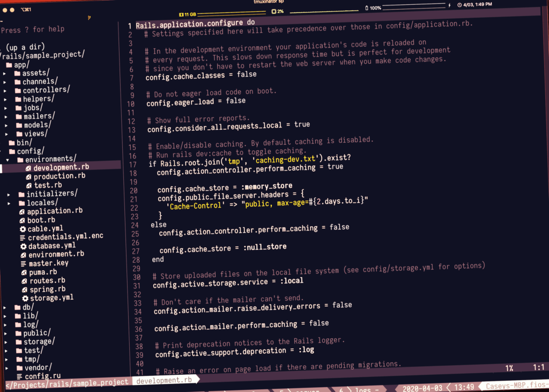The image size is (549, 392).
Task: Go up with (up a dir)
Action: coord(25,47)
